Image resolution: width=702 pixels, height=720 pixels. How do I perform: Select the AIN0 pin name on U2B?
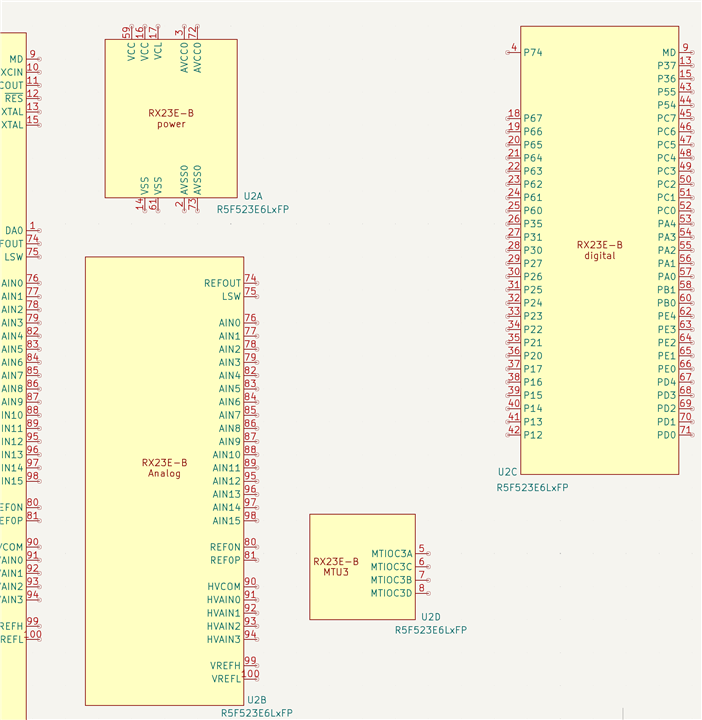click(230, 323)
